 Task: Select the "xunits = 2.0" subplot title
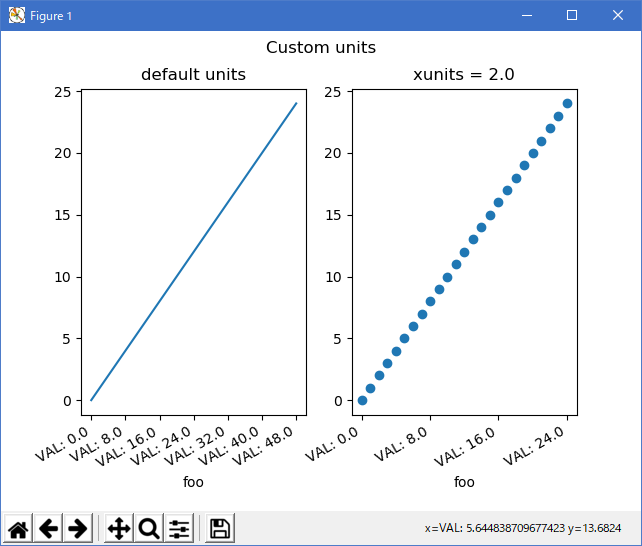[464, 75]
